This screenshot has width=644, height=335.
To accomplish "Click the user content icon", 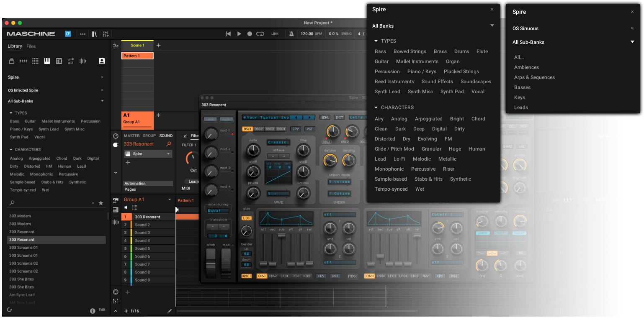I will pyautogui.click(x=101, y=61).
